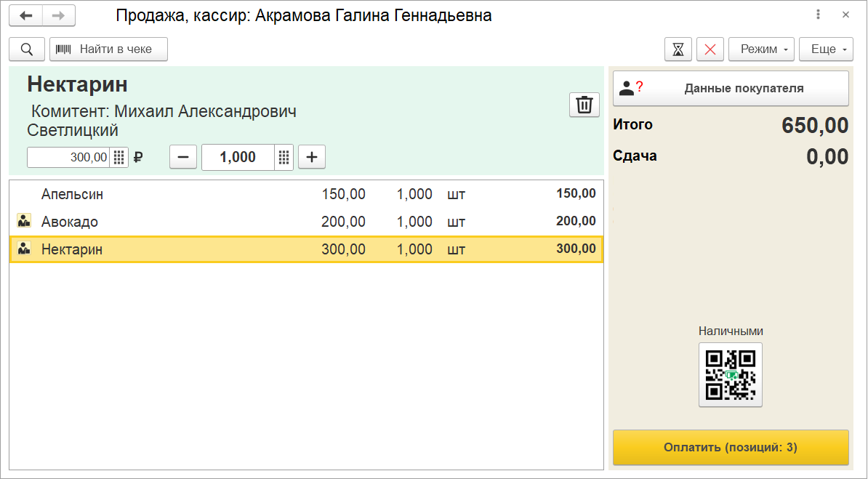
Task: Click the hourglass postpone receipt icon
Action: [678, 49]
